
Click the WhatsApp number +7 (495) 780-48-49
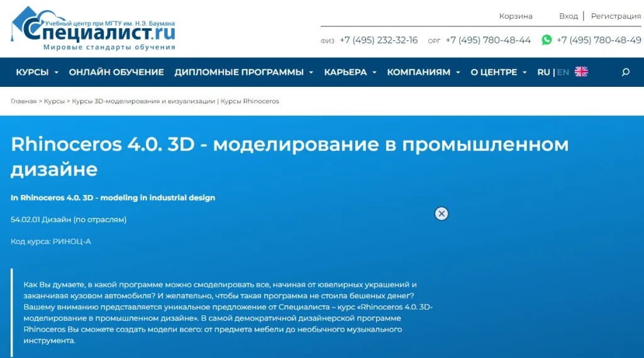(599, 40)
